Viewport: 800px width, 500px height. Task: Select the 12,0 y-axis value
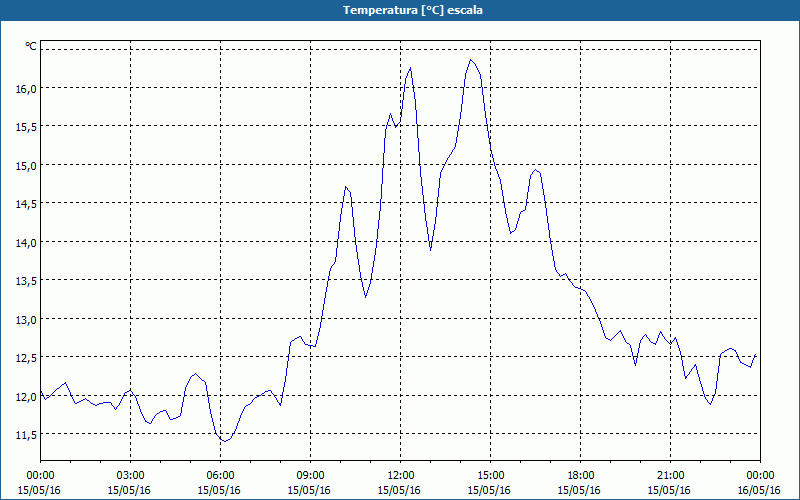pos(26,397)
